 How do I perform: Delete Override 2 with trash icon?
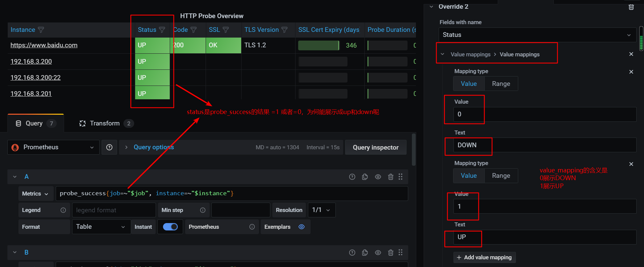(x=631, y=7)
